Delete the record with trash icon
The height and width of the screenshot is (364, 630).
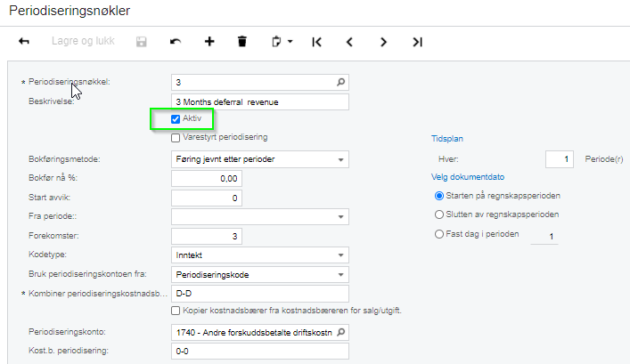(x=241, y=41)
